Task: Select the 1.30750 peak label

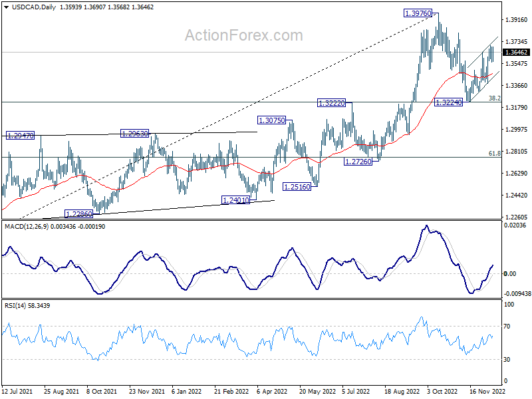Action: [272, 120]
